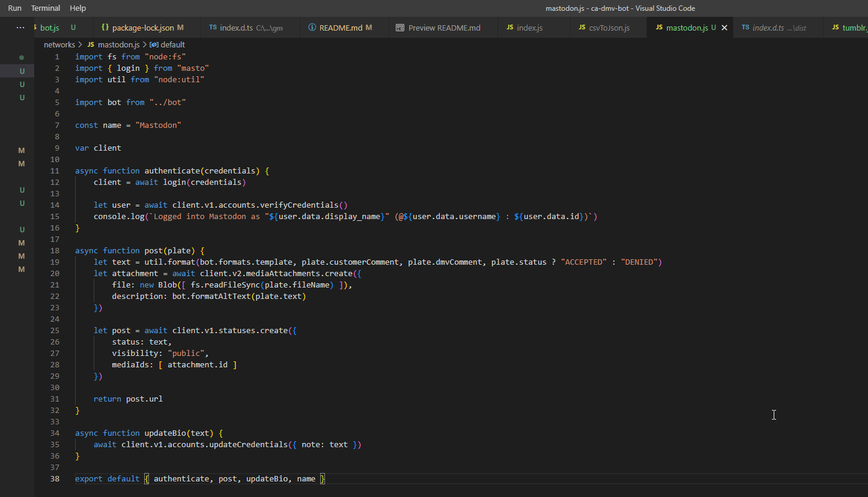Expand the chevron after networks breadcrumb

80,44
